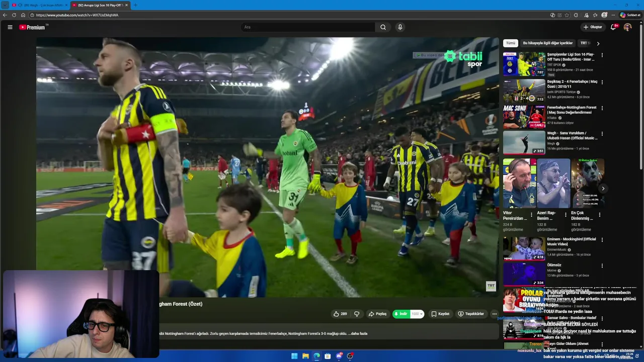Add this page to favorites star

(567, 15)
